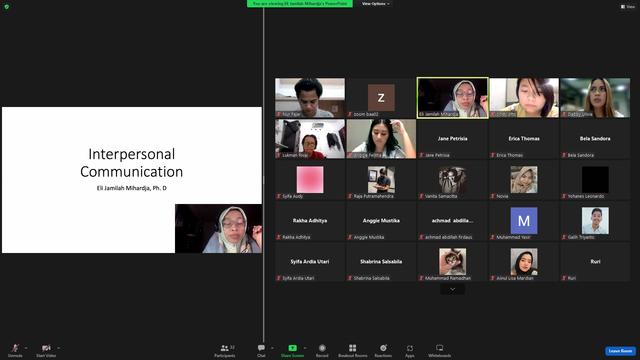This screenshot has width=640, height=360.
Task: Click muted mic icon beside Rakha Adhitya label
Action: click(x=279, y=237)
